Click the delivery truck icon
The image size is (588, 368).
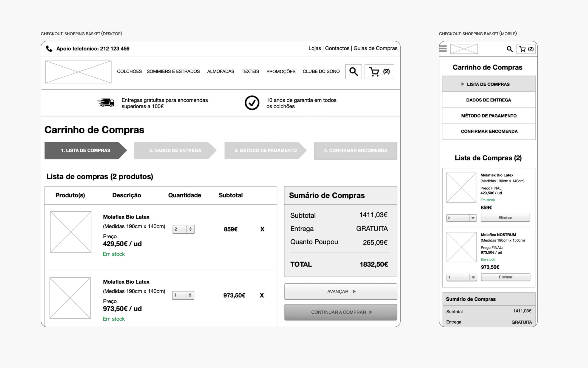106,103
